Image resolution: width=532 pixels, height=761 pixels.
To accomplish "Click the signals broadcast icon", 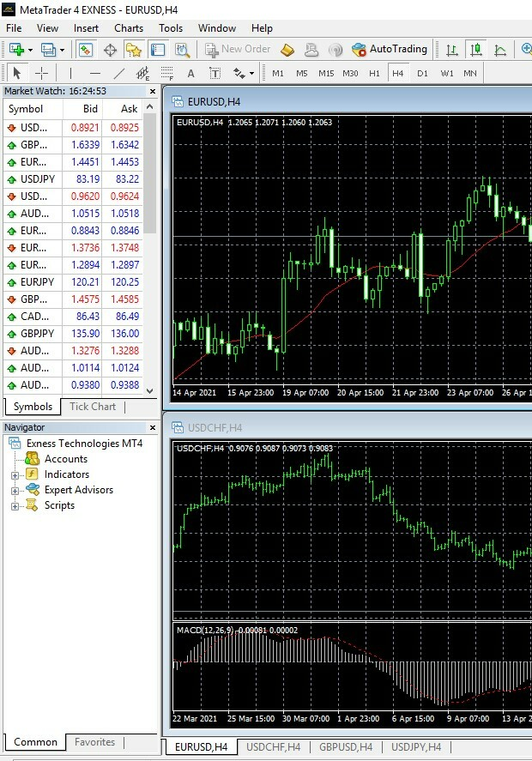I will (336, 50).
